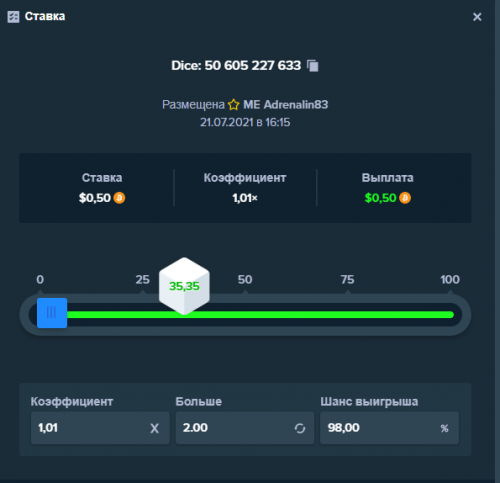Click the blue slider handle
The image size is (500, 483).
tap(52, 313)
